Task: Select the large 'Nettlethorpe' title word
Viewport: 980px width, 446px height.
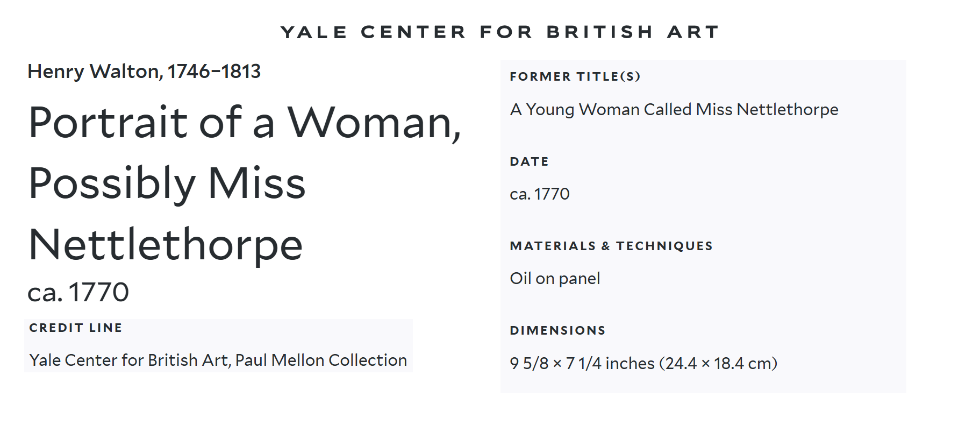Action: (166, 245)
